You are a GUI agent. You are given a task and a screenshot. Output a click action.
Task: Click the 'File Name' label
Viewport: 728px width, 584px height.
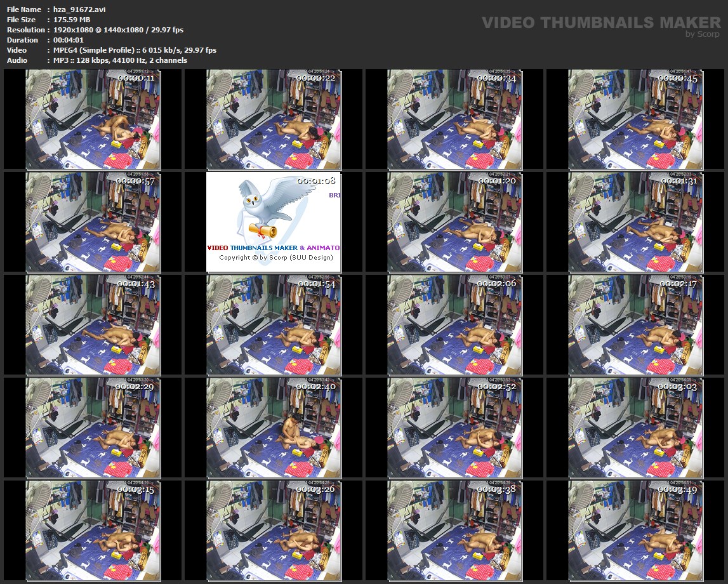click(24, 10)
